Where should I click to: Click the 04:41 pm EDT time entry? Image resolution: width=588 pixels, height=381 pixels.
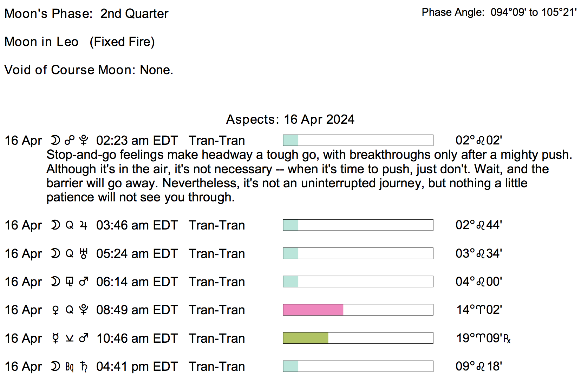pos(137,367)
